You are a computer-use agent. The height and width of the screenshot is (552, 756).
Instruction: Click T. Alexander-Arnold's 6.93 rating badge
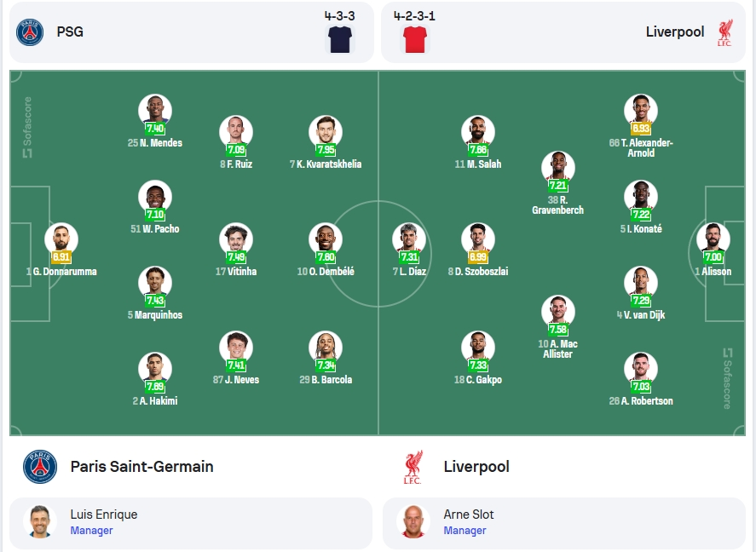click(641, 129)
